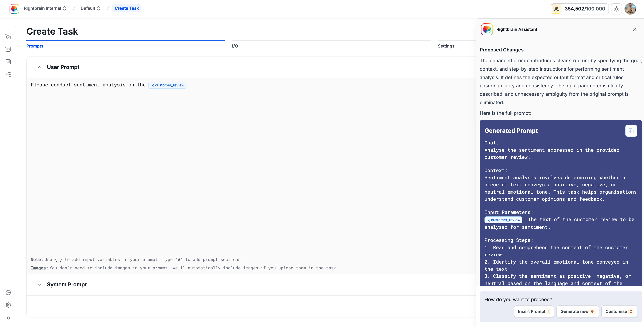
Task: Open settings gear in sidebar
Action: [8, 305]
